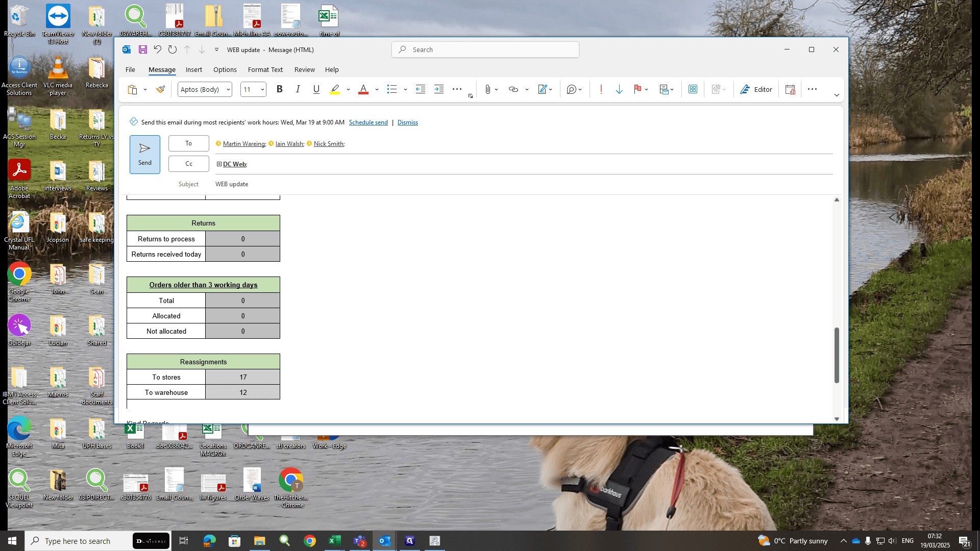This screenshot has width=980, height=551.
Task: Open the ribbon overflow ellipsis at far right
Action: tap(813, 89)
